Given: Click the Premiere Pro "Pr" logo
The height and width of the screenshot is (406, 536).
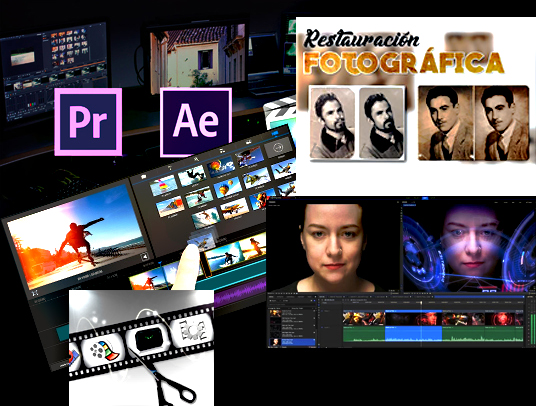Looking at the screenshot, I should (88, 122).
